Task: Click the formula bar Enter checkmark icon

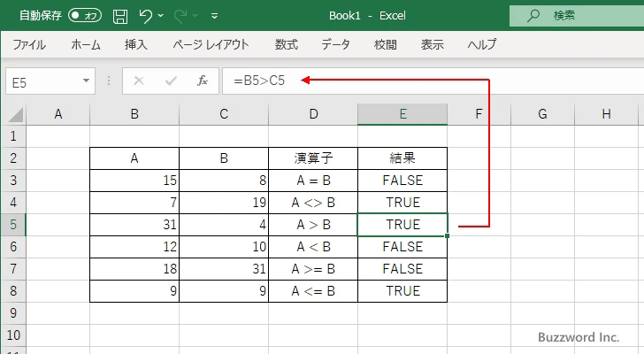Action: 171,81
